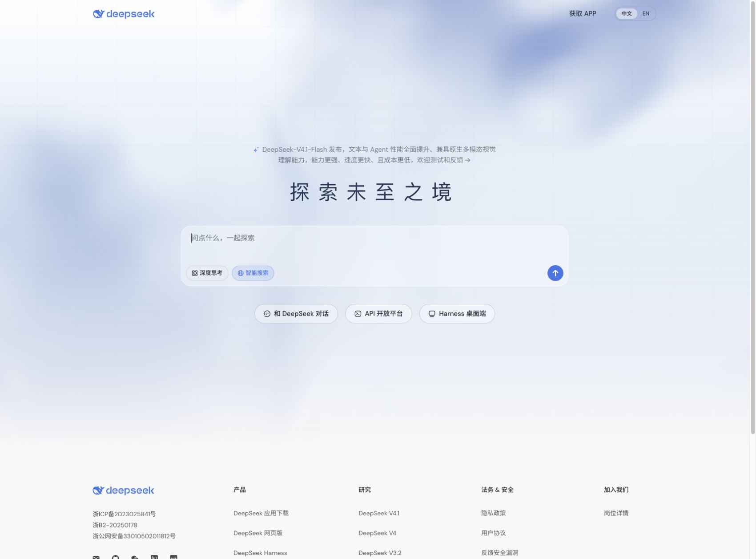Click the deepseek whale logo in the header
756x559 pixels.
coord(124,14)
